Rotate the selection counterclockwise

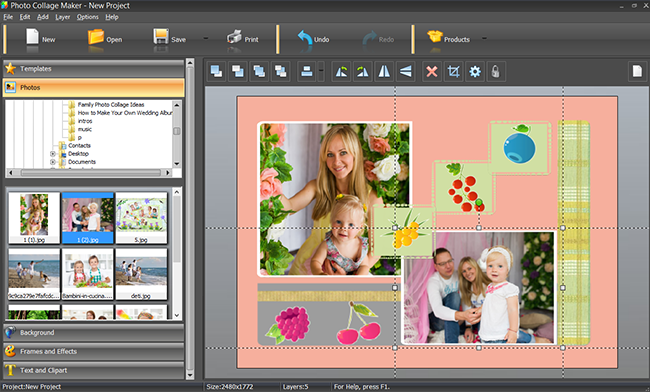click(341, 72)
